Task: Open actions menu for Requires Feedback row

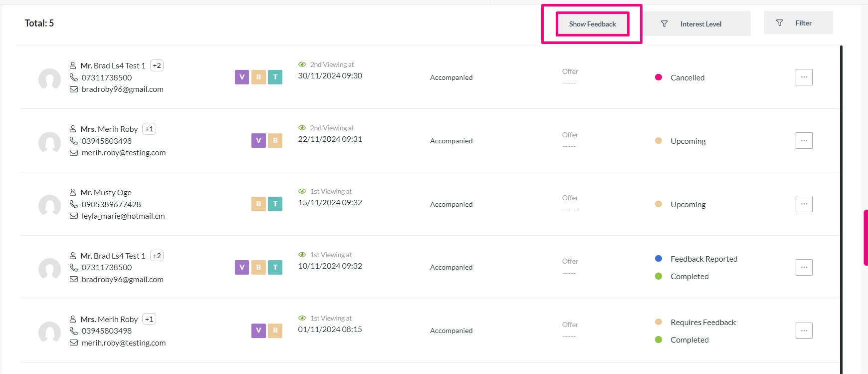Action: [x=804, y=331]
